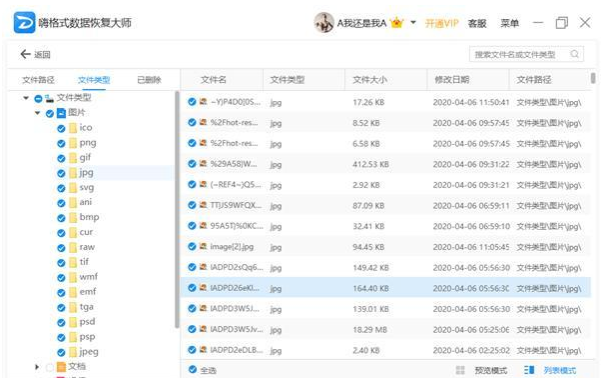The height and width of the screenshot is (378, 603).
Task: Expand the 文档 tree node
Action: pos(37,367)
